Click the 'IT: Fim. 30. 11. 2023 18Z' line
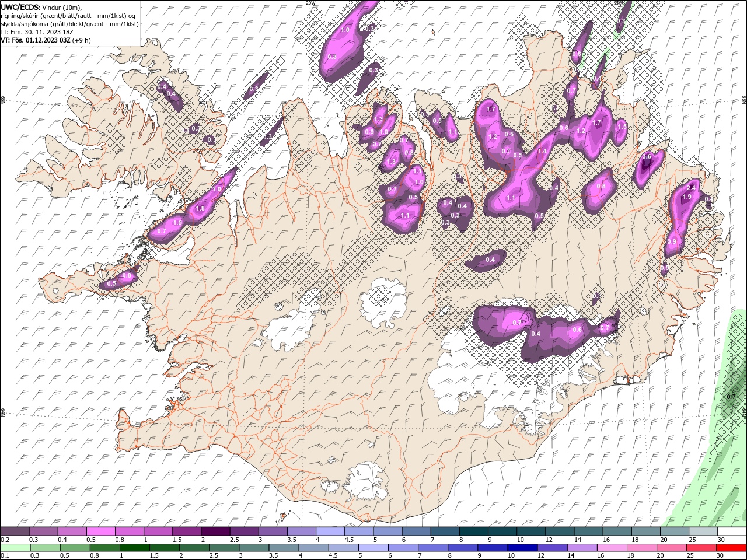This screenshot has height=560, width=747. coord(36,32)
